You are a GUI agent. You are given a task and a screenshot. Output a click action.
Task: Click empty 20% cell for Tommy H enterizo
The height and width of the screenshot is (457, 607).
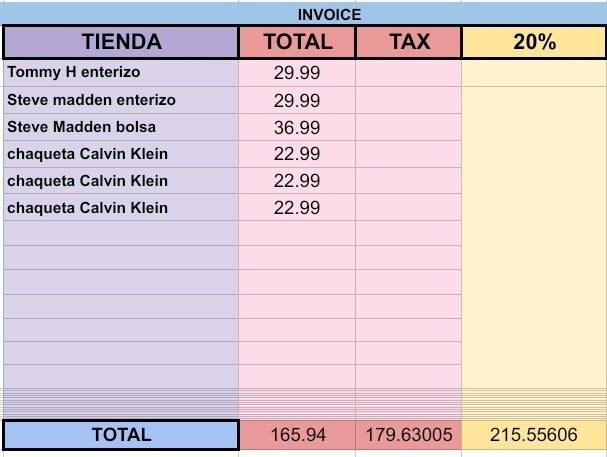coord(533,73)
